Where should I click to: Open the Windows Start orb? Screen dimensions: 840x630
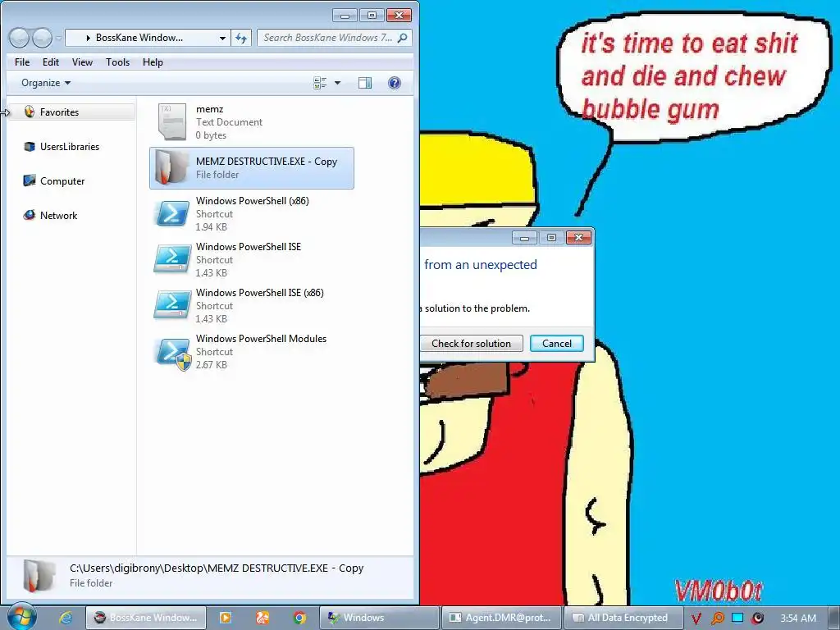click(21, 617)
